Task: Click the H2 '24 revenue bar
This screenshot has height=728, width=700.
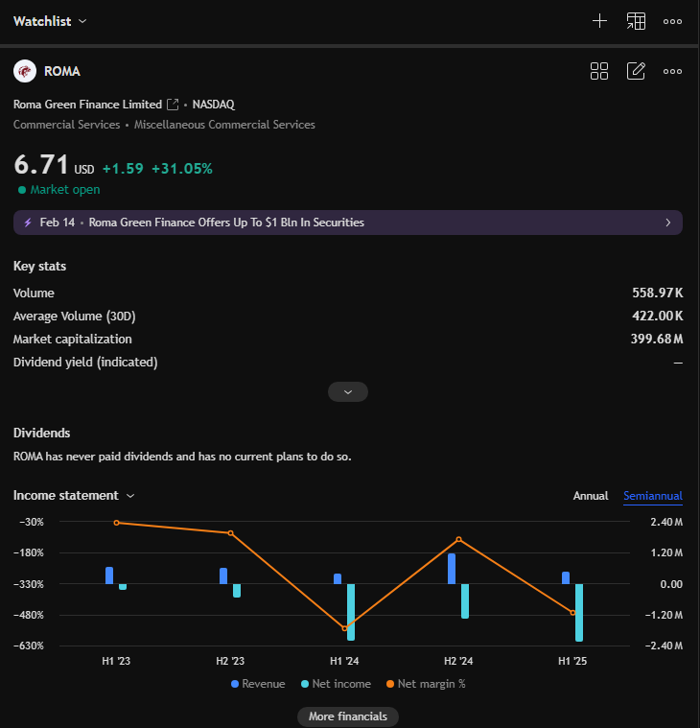Action: click(452, 569)
